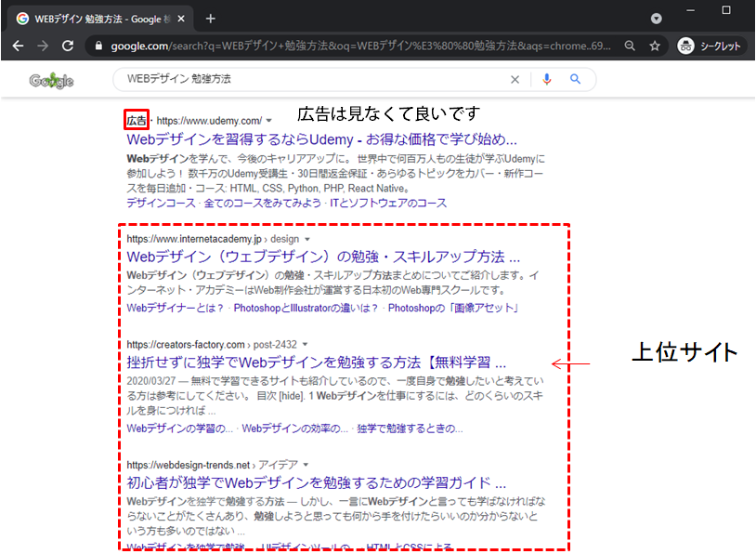Clear the search box with the X icon
Image resolution: width=756 pixels, height=554 pixels.
515,80
